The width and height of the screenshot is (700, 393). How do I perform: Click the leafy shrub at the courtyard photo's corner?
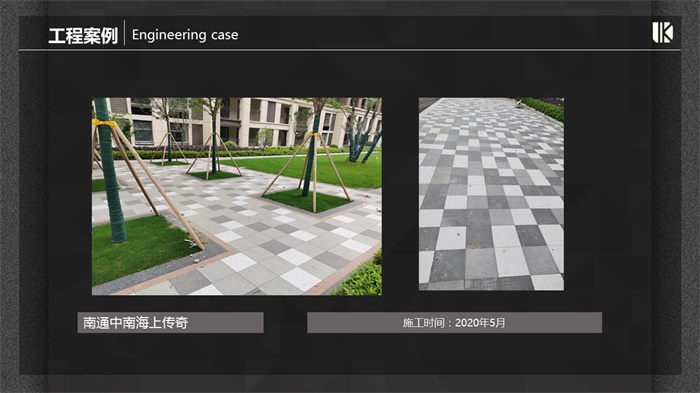click(362, 277)
